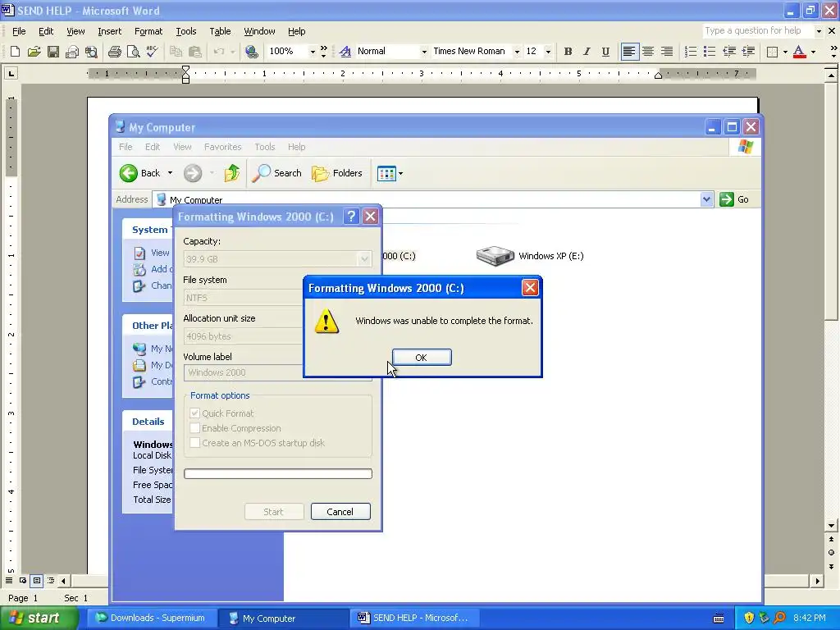This screenshot has height=630, width=840.
Task: Click the Outside Border icon
Action: tap(772, 52)
